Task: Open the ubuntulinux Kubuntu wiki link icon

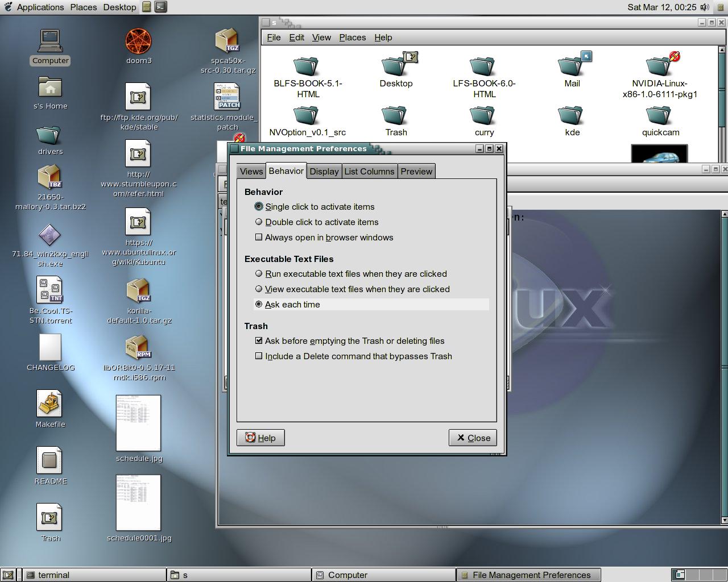Action: point(138,222)
